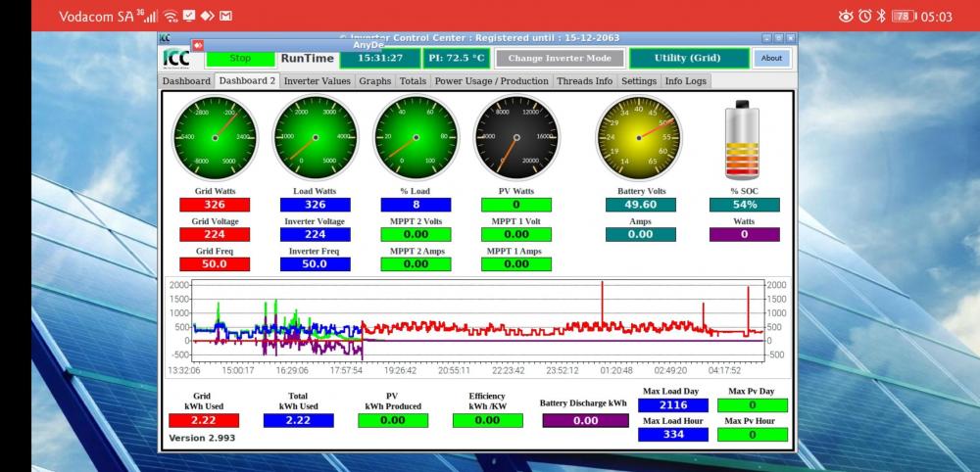Select the Dashboard 2 tab
The width and height of the screenshot is (980, 472).
click(x=247, y=81)
